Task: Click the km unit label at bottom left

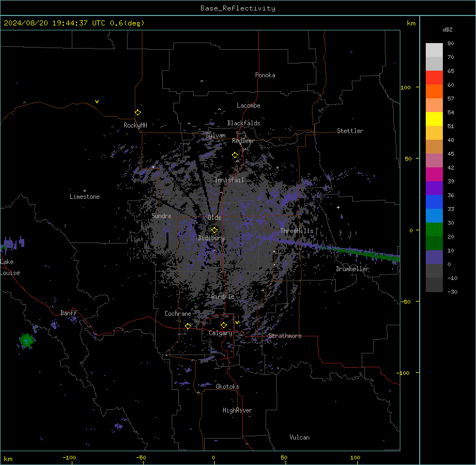Action: point(8,458)
